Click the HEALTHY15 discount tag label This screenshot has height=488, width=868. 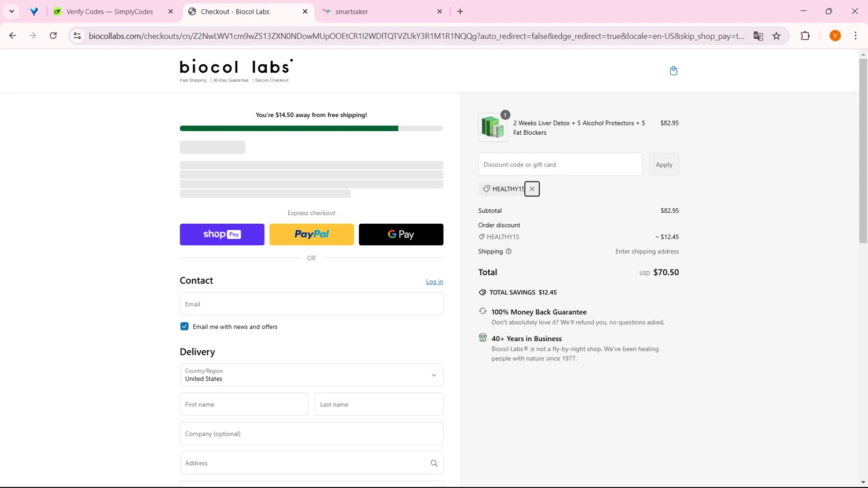[x=508, y=189]
